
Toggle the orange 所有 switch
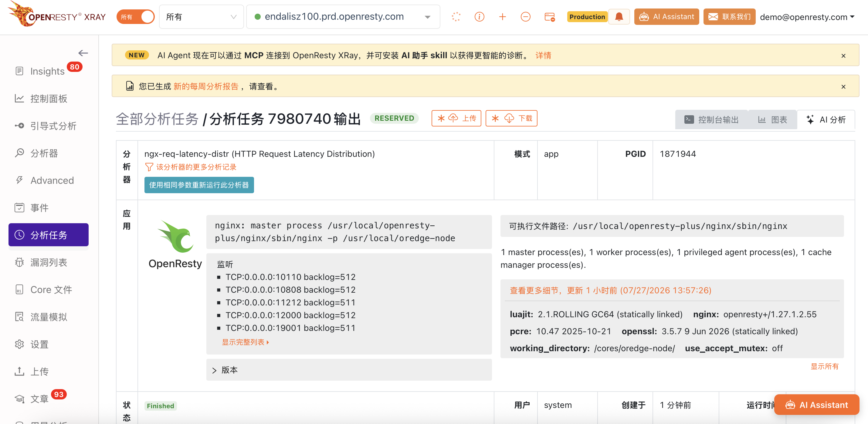[135, 17]
